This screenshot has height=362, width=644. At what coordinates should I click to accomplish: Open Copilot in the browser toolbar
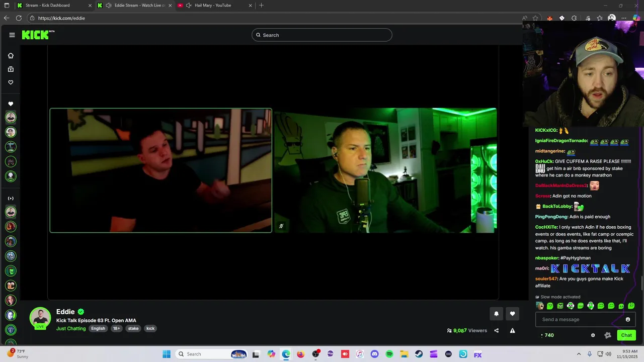(x=636, y=18)
